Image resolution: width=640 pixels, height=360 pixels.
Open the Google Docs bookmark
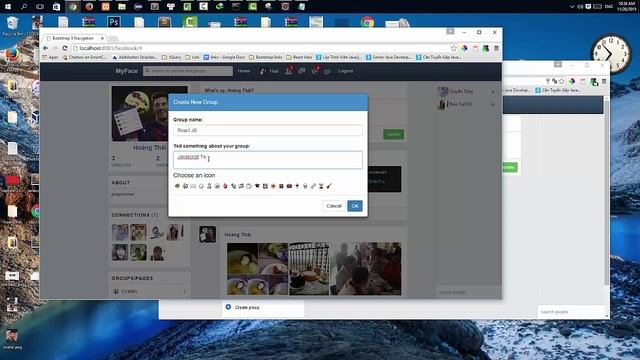point(224,58)
